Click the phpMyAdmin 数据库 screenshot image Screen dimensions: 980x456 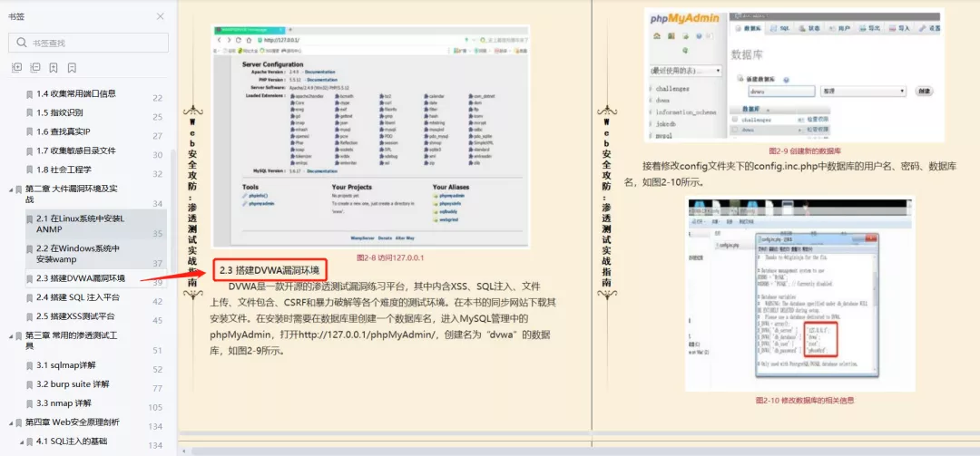click(794, 75)
